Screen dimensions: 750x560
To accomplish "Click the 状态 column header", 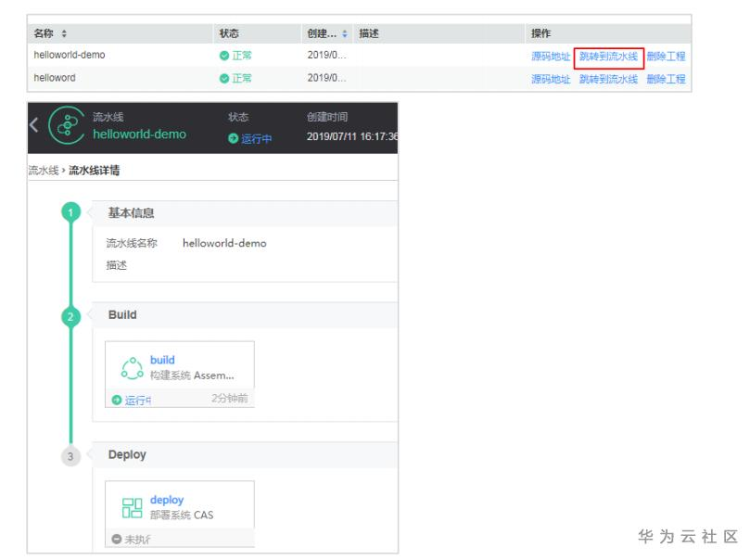I will coord(229,33).
